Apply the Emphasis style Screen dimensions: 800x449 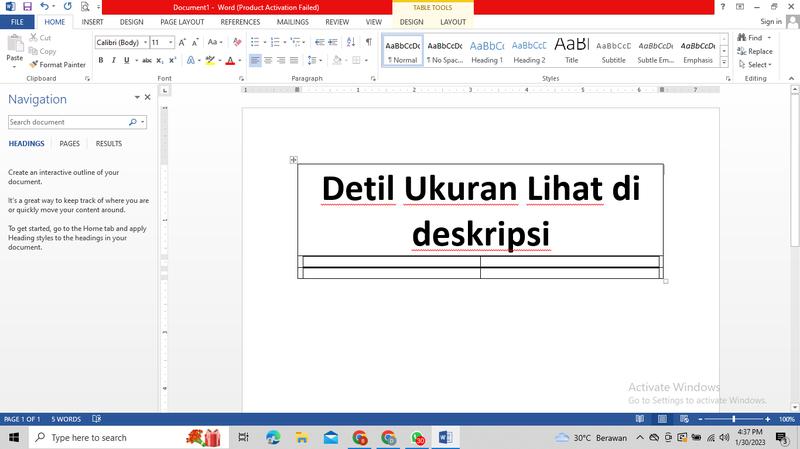click(x=697, y=51)
